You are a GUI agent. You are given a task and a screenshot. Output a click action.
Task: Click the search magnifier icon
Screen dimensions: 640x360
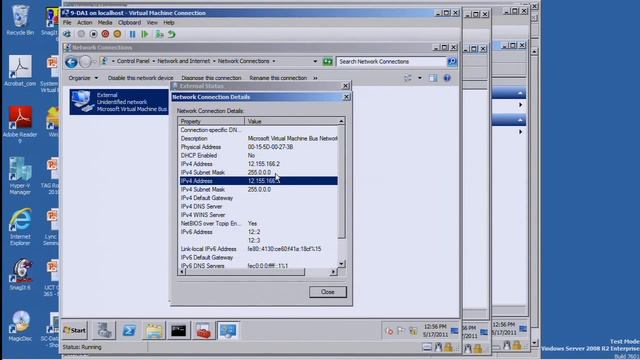click(x=452, y=62)
